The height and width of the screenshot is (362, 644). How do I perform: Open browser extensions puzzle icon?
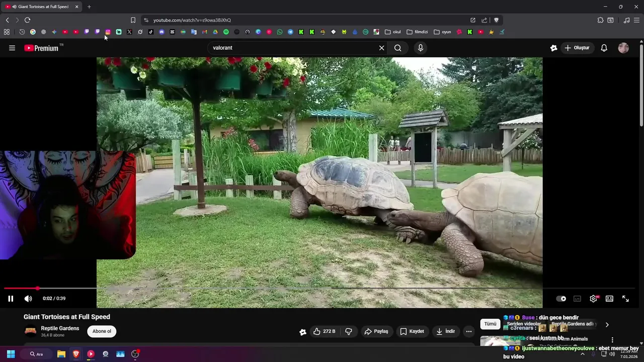click(600, 20)
